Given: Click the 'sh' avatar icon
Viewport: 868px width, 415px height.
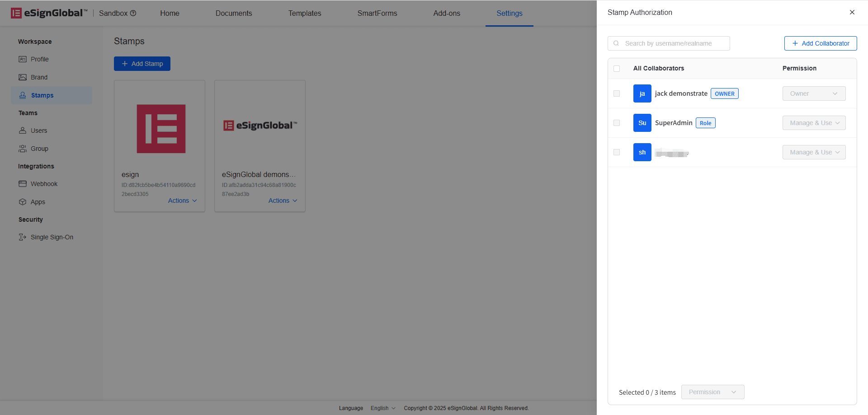Looking at the screenshot, I should tap(642, 152).
